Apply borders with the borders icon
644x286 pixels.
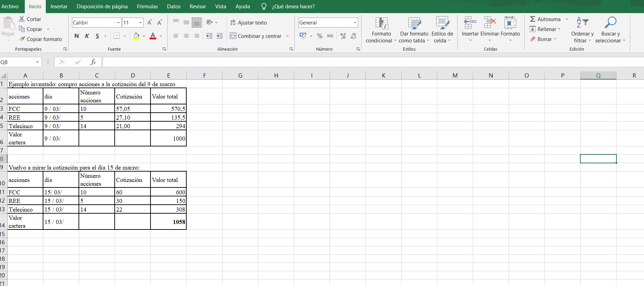[x=117, y=36]
